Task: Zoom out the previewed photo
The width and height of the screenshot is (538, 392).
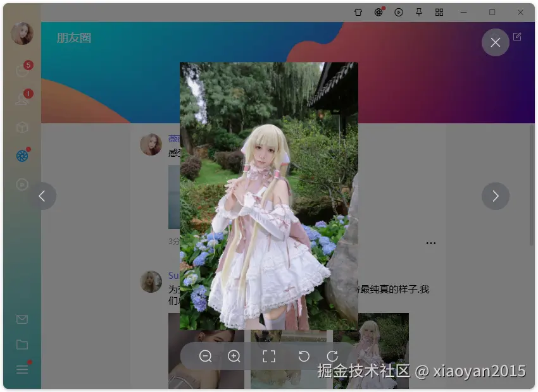Action: [205, 356]
